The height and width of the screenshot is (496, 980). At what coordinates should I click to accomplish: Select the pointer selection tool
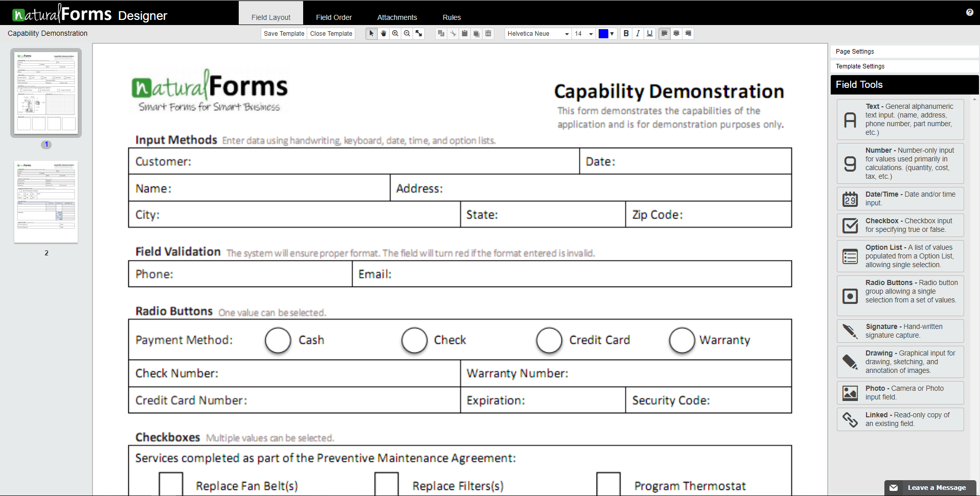(x=372, y=33)
